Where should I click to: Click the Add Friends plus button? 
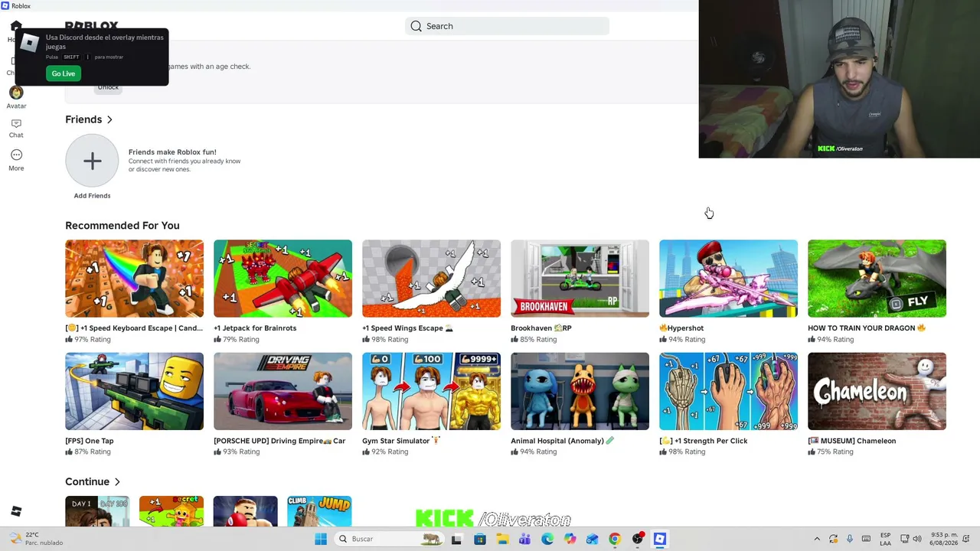pos(92,161)
